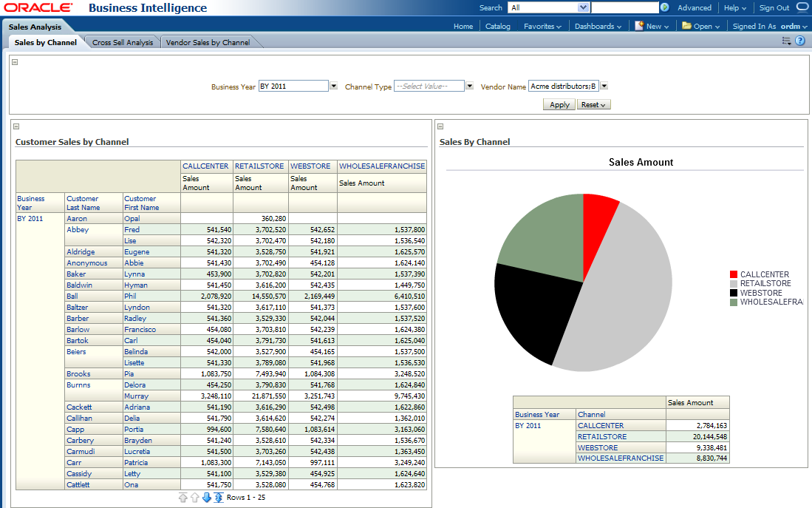Viewport: 812px width, 508px height.
Task: Click the Apply button
Action: pos(559,105)
